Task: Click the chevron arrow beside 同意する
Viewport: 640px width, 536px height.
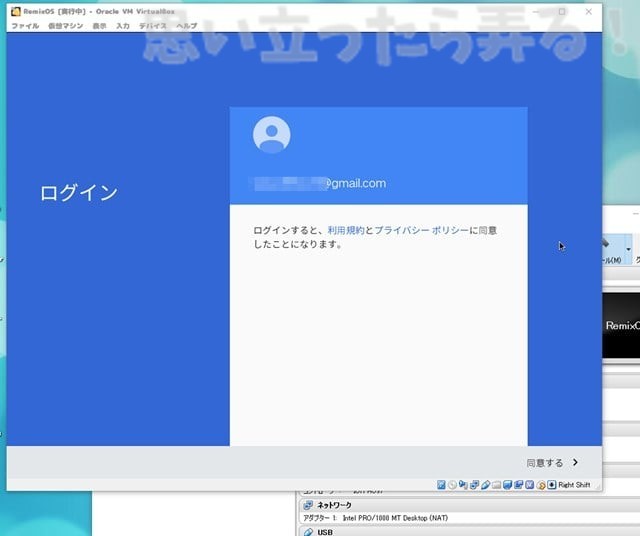Action: click(576, 462)
